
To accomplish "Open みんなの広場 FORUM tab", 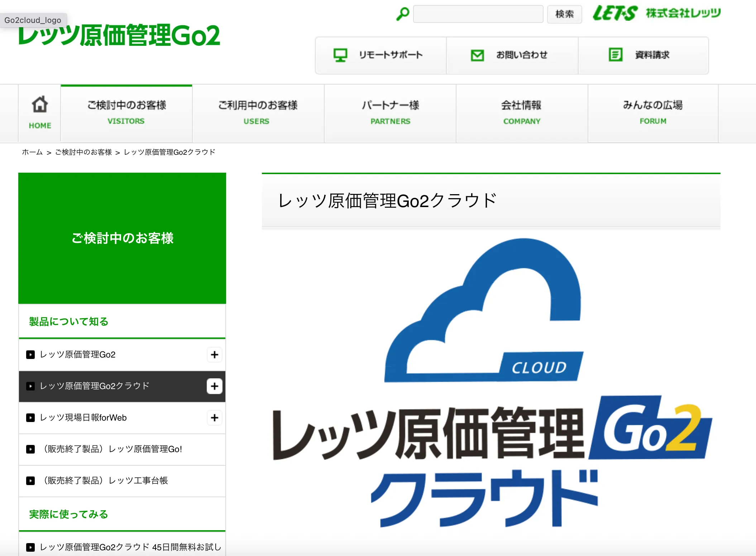I will coord(653,113).
